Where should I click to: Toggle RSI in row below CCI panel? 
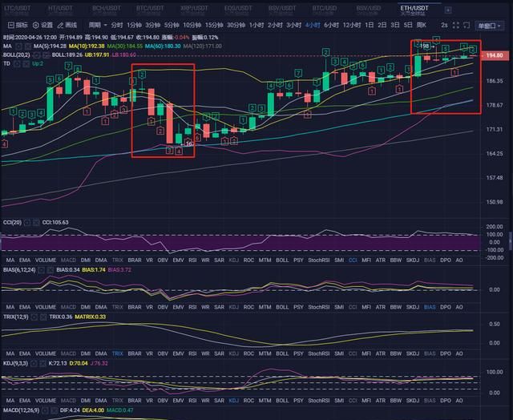click(192, 260)
